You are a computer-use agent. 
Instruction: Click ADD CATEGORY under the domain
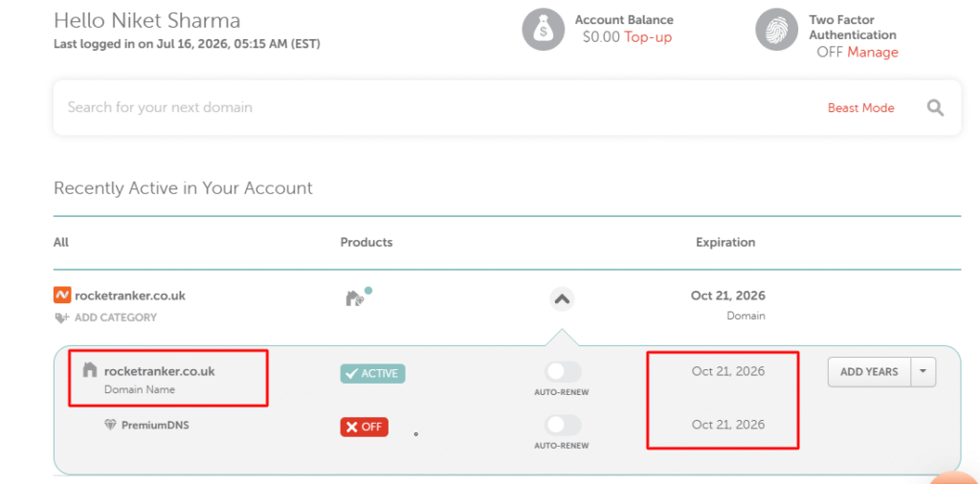[116, 318]
